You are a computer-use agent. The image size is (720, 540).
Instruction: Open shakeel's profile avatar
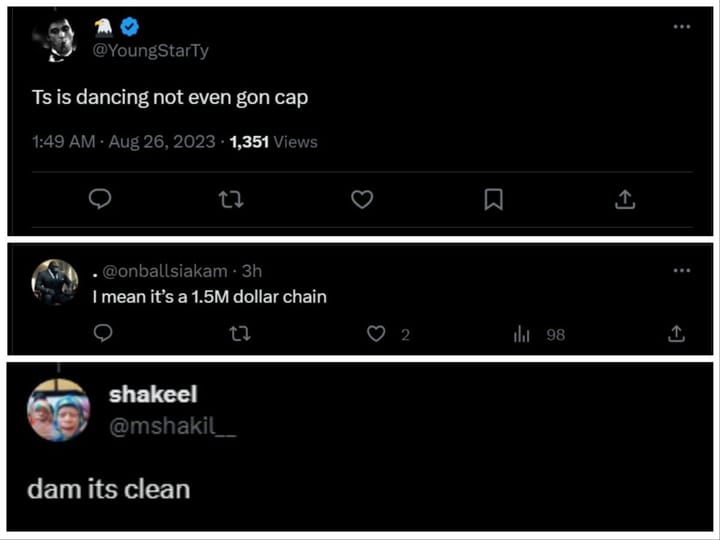pyautogui.click(x=58, y=410)
